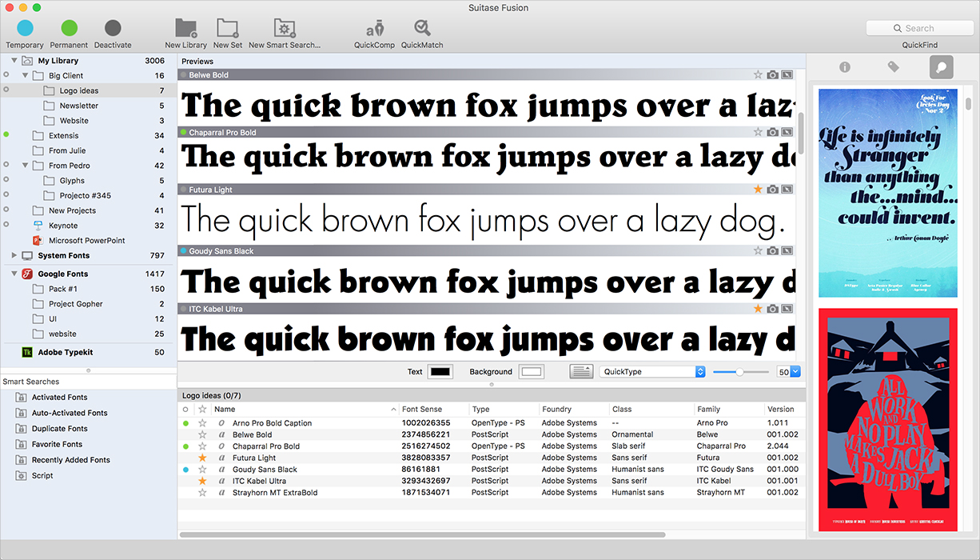
Task: Click the Permanent activation button
Action: 69,29
